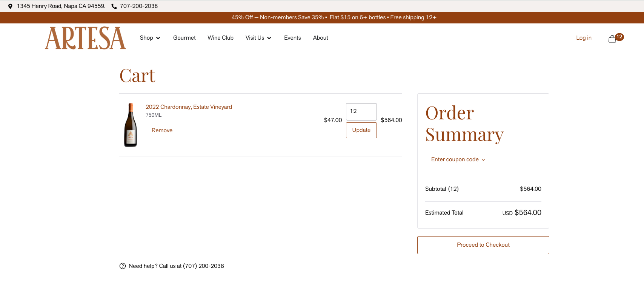
Task: Expand the Shop dropdown menu
Action: pos(150,38)
